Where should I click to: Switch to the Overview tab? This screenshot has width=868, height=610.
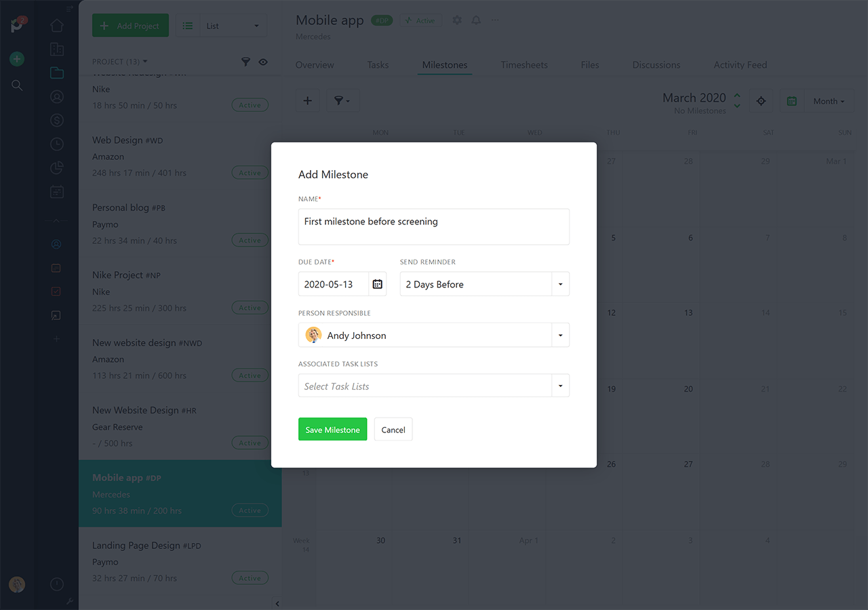point(315,65)
